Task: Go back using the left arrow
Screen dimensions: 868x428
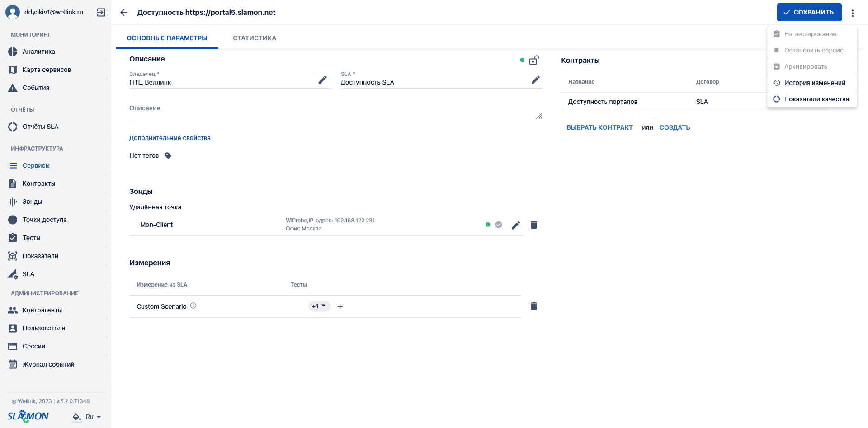Action: 124,12
